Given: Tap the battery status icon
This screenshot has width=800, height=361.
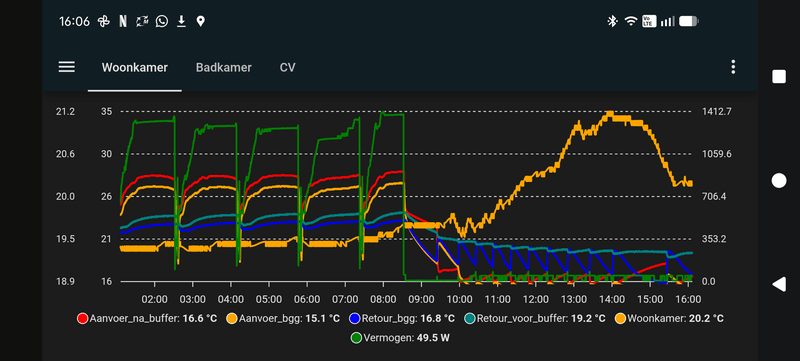Looking at the screenshot, I should (689, 21).
